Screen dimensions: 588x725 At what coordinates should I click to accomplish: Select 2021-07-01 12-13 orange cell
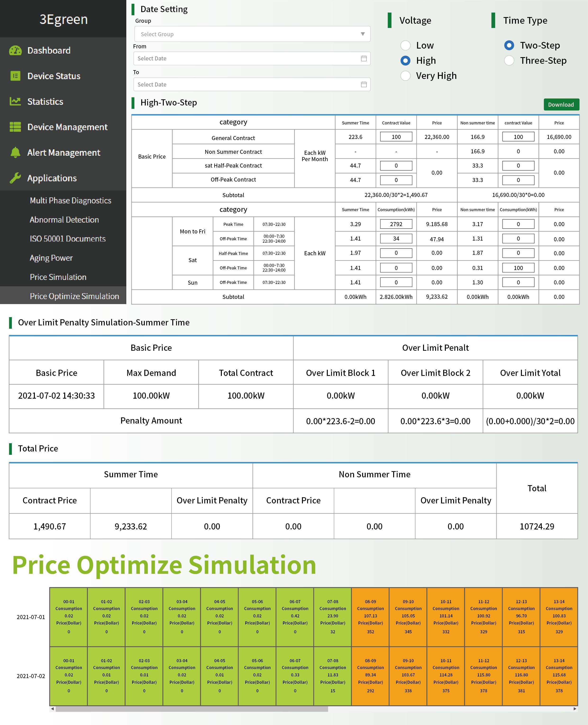(x=521, y=617)
